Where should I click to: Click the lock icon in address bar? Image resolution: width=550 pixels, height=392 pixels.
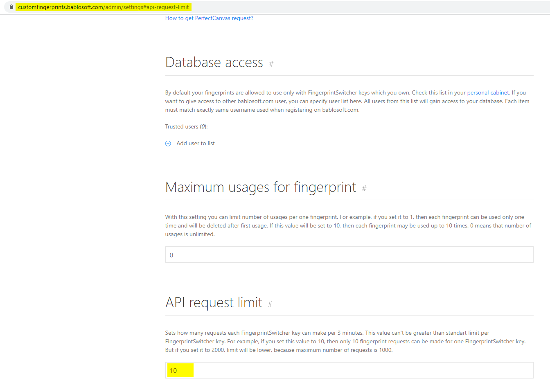pos(11,7)
